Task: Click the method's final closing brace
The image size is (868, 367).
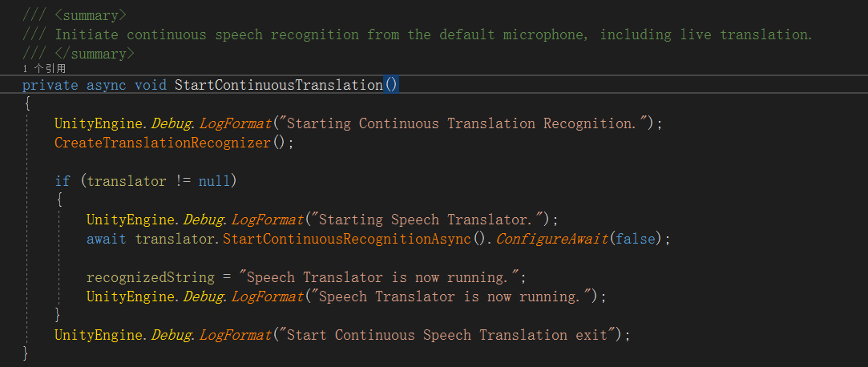Action: tap(26, 353)
